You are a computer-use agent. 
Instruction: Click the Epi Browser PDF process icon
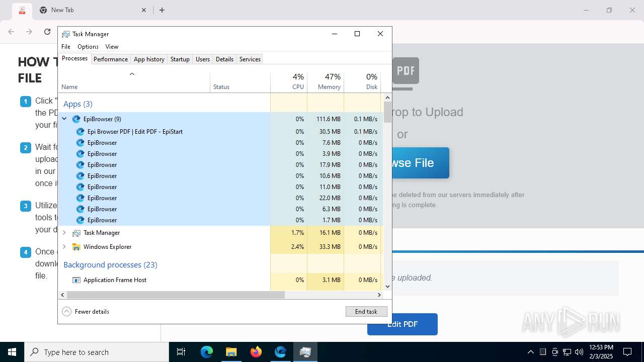[x=80, y=132]
